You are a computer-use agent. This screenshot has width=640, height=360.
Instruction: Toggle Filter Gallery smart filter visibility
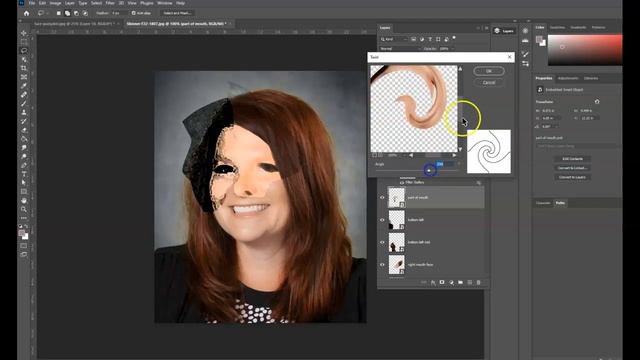(402, 182)
